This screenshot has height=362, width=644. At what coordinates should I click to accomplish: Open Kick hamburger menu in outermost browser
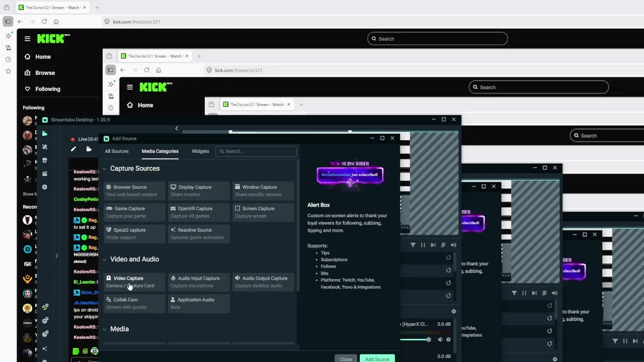click(27, 39)
